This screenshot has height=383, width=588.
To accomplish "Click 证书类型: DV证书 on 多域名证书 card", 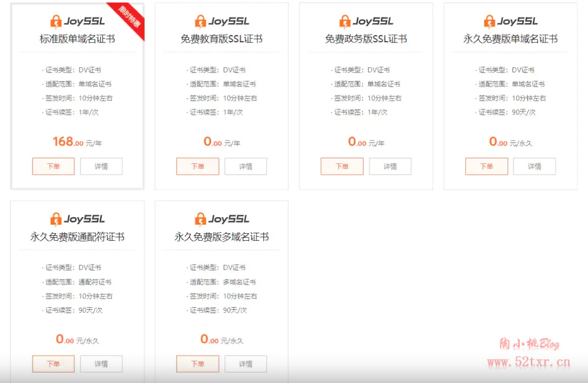I will [216, 267].
